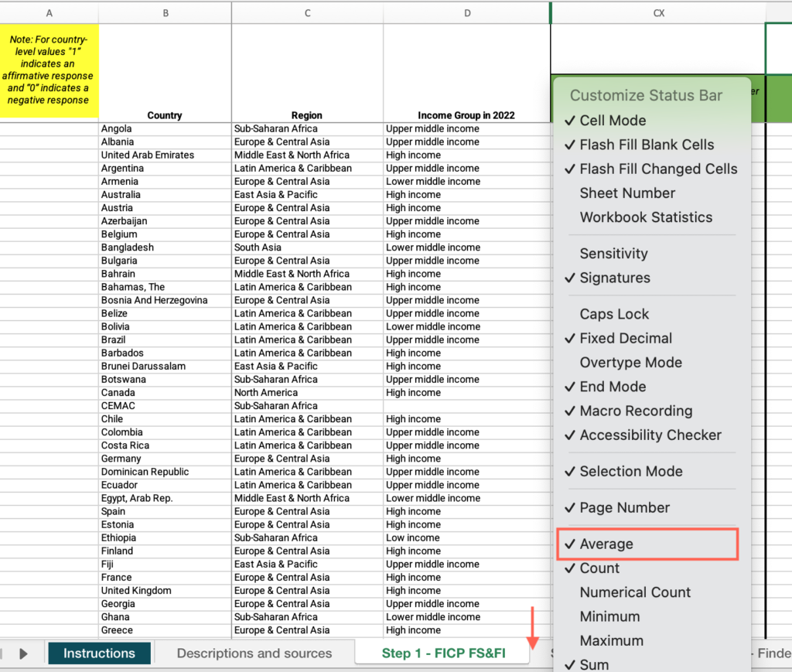
Task: Click the empty income cell for CEMAC
Action: pos(466,405)
